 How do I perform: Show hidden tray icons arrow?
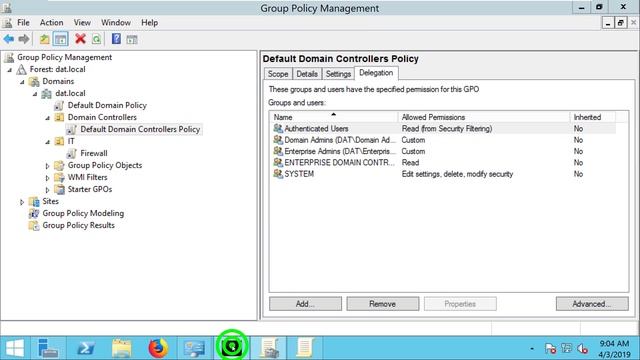coord(532,349)
